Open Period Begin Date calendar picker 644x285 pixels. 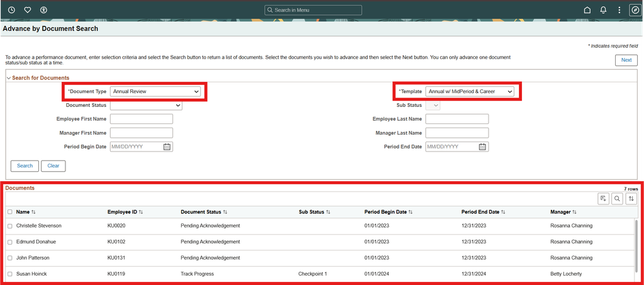167,147
